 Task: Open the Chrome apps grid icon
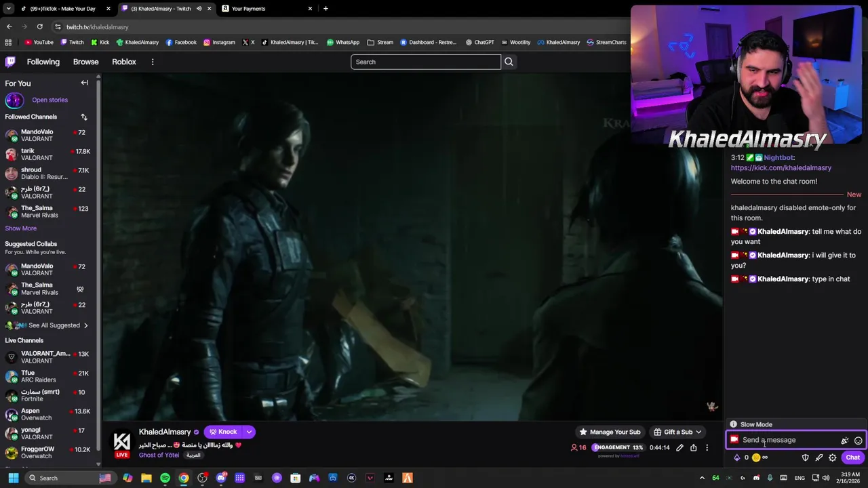click(x=8, y=42)
